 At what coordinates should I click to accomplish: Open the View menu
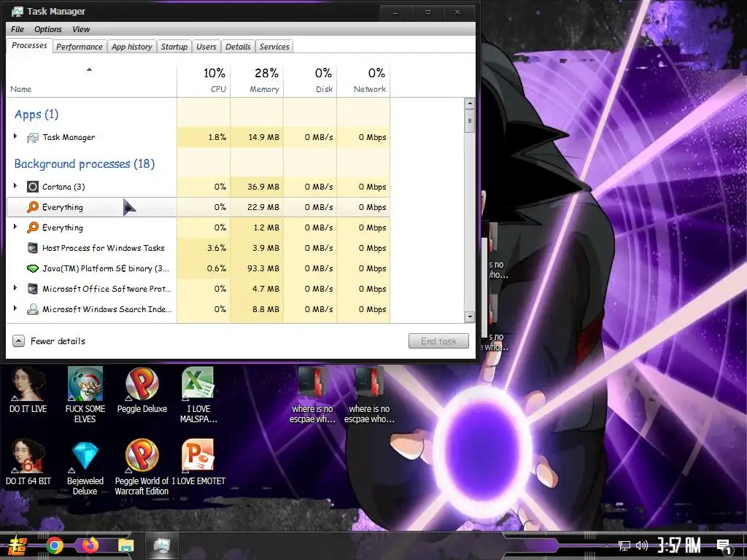point(81,29)
